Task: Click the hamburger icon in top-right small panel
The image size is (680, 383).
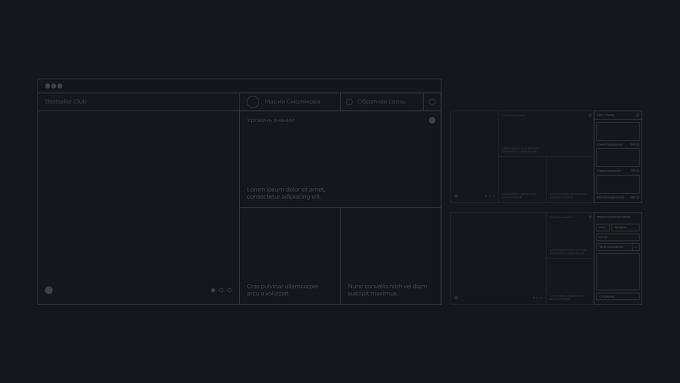Action: [x=638, y=115]
